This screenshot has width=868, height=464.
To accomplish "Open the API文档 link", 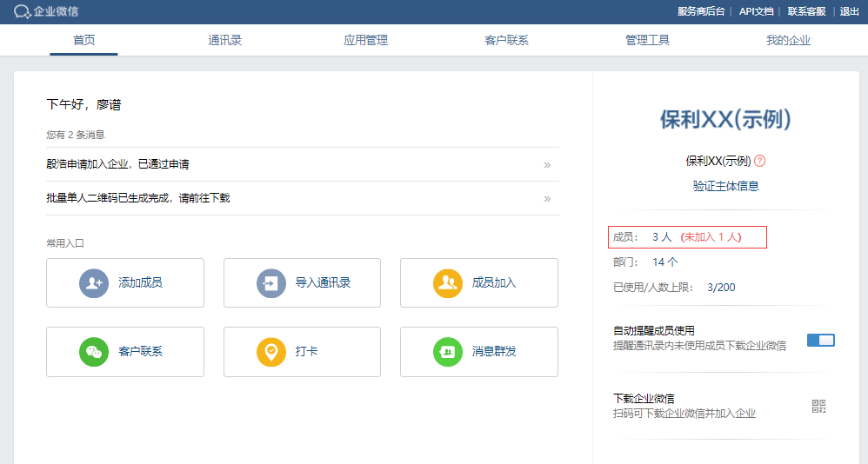I will [756, 11].
